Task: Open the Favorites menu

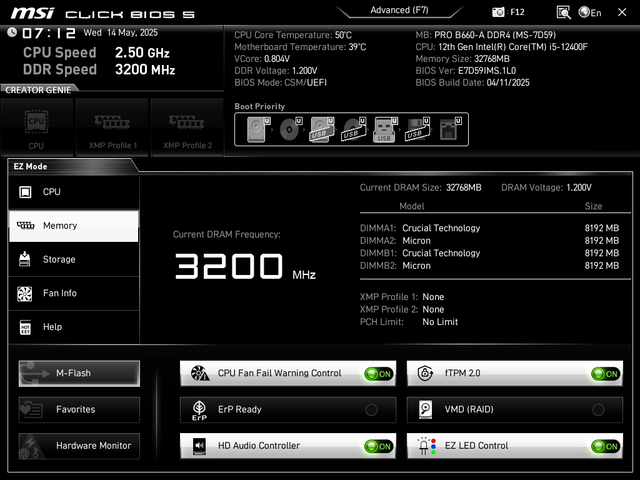Action: coord(79,409)
